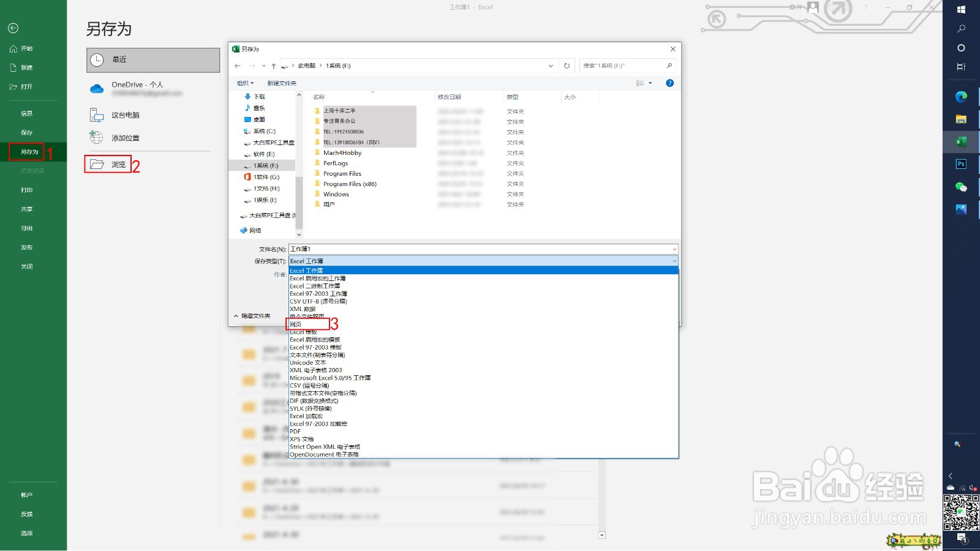The height and width of the screenshot is (551, 980).
Task: Choose PDF file type from list
Action: coord(295,432)
